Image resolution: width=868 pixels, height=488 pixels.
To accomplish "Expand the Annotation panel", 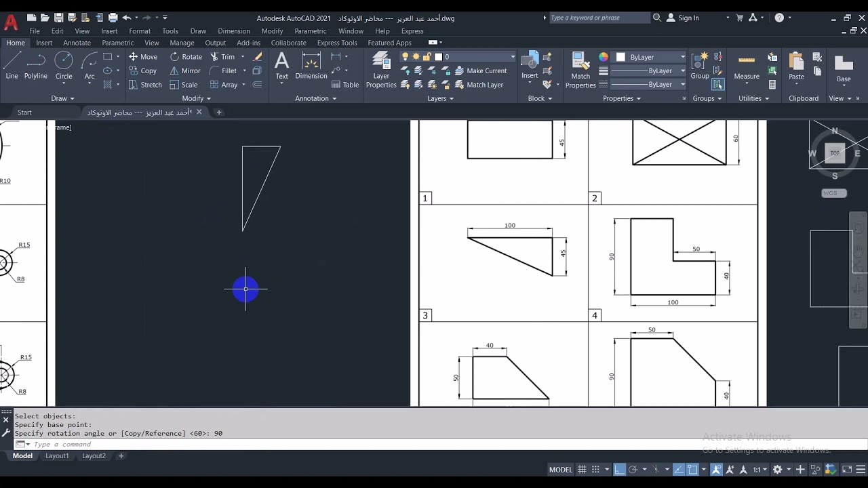I will click(316, 98).
